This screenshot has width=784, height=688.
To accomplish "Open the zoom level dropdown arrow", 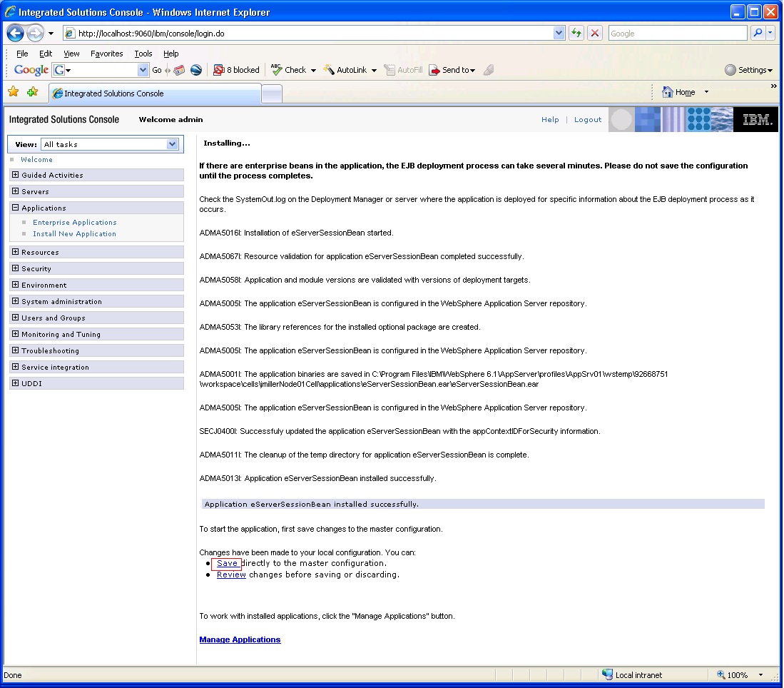I will (x=760, y=675).
